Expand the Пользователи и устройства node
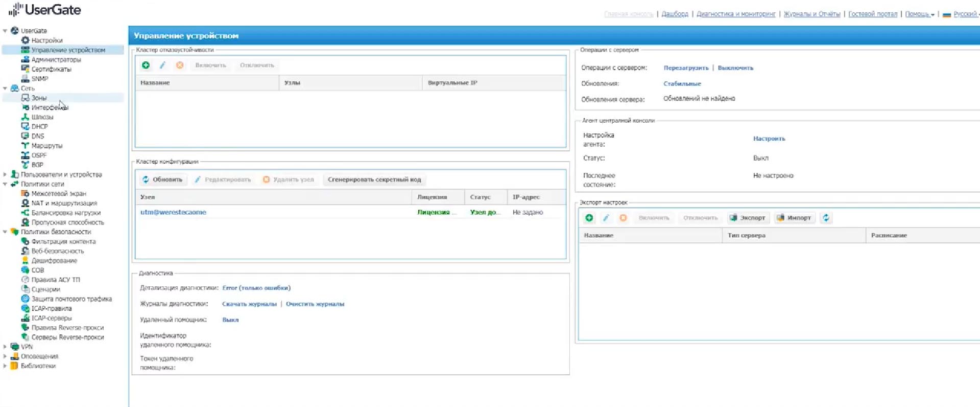The width and height of the screenshot is (980, 407). click(x=5, y=174)
